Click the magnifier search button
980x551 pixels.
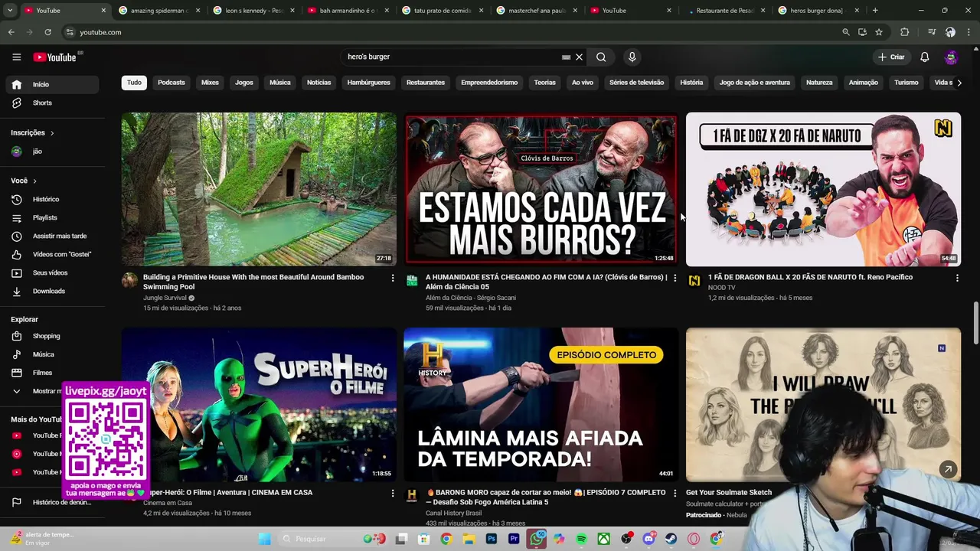click(601, 57)
